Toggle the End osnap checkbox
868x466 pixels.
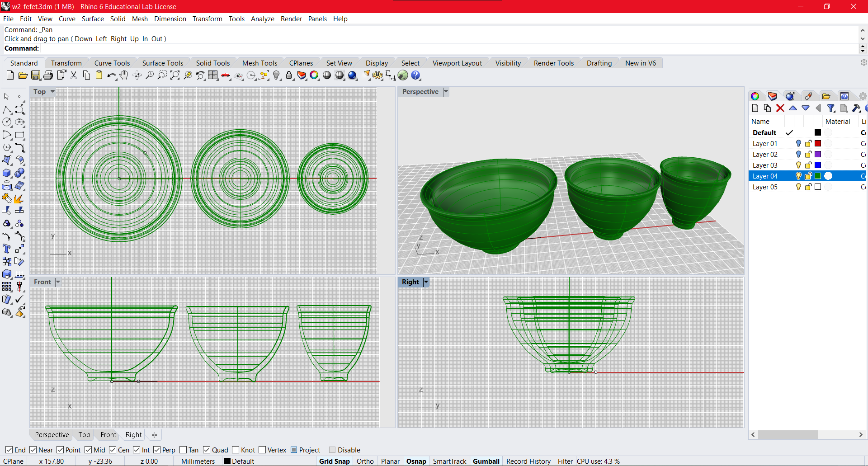9,450
